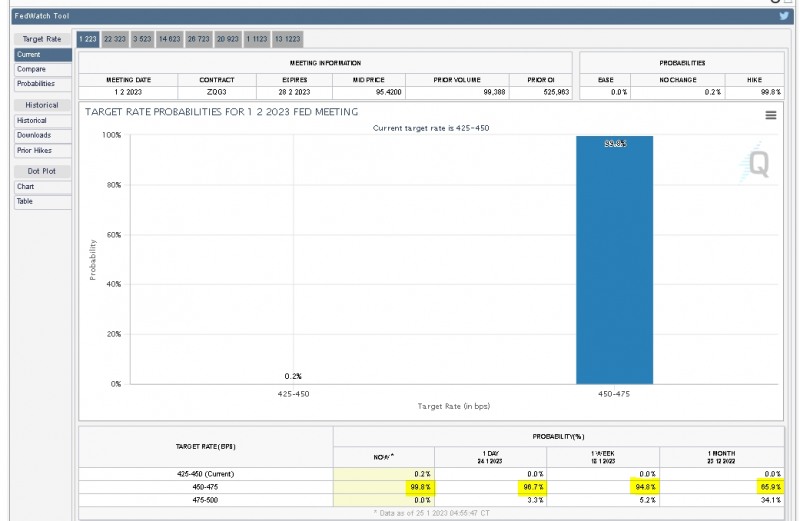Viewport: 800px width, 521px height.
Task: Click the FedWatch Tool title bar text
Action: click(42, 16)
